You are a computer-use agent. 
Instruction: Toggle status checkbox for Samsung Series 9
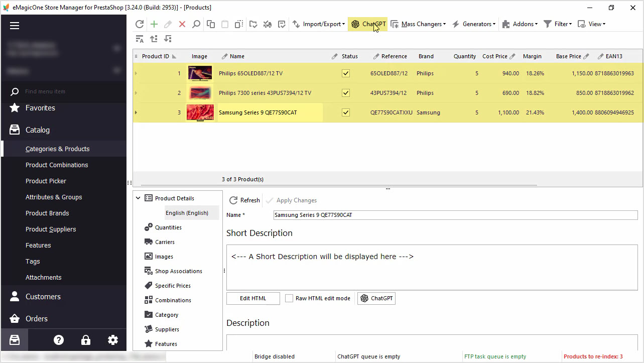point(346,112)
